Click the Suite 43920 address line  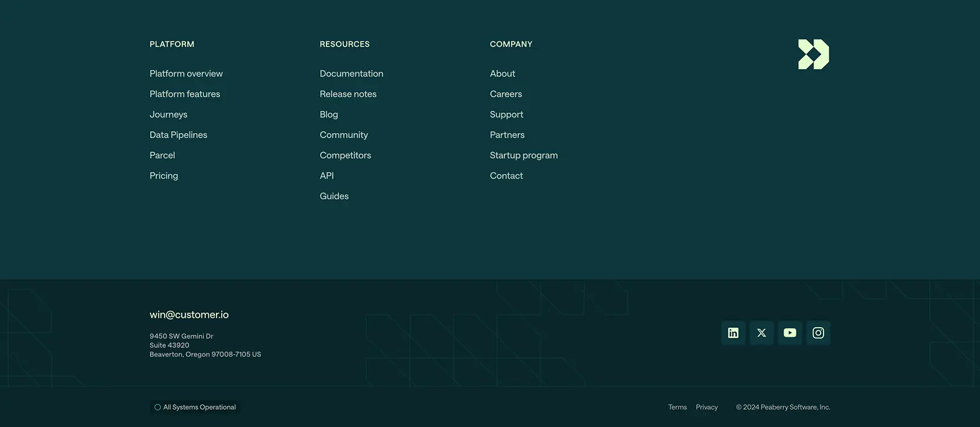click(x=169, y=345)
